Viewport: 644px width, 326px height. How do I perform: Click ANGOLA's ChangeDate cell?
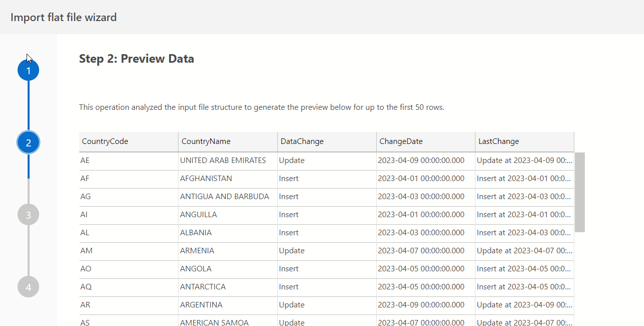[421, 269]
